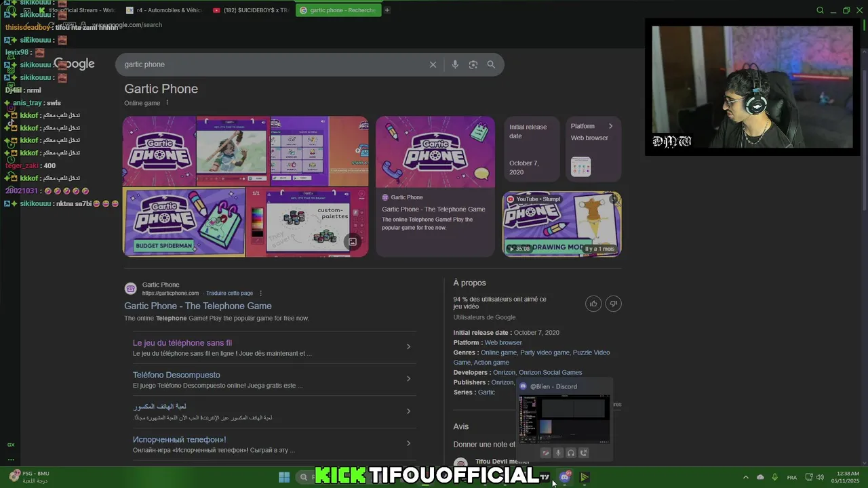
Task: Disconnect call in Discord preview toolbar
Action: pyautogui.click(x=584, y=453)
